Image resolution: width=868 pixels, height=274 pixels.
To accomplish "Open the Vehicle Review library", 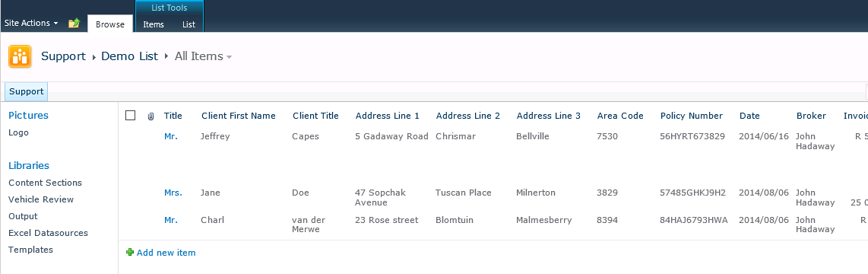I will [41, 199].
